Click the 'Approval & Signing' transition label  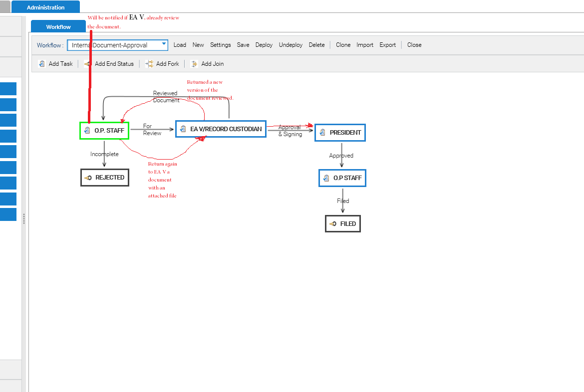[290, 131]
